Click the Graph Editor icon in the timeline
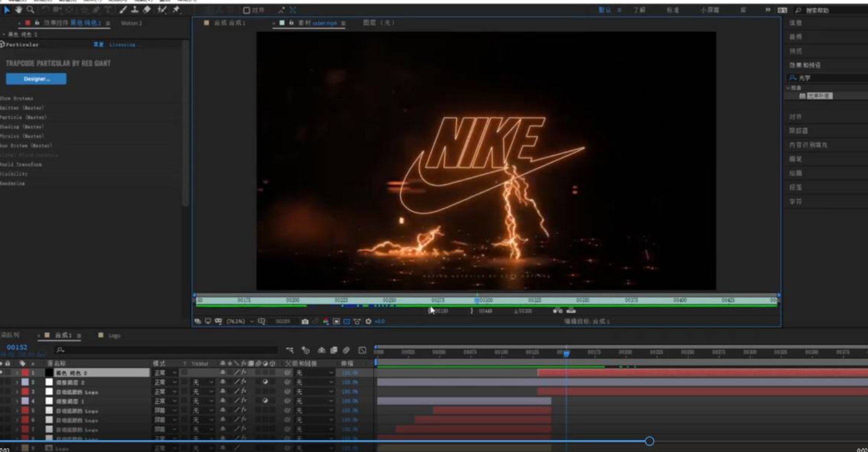The width and height of the screenshot is (868, 452). (x=362, y=350)
